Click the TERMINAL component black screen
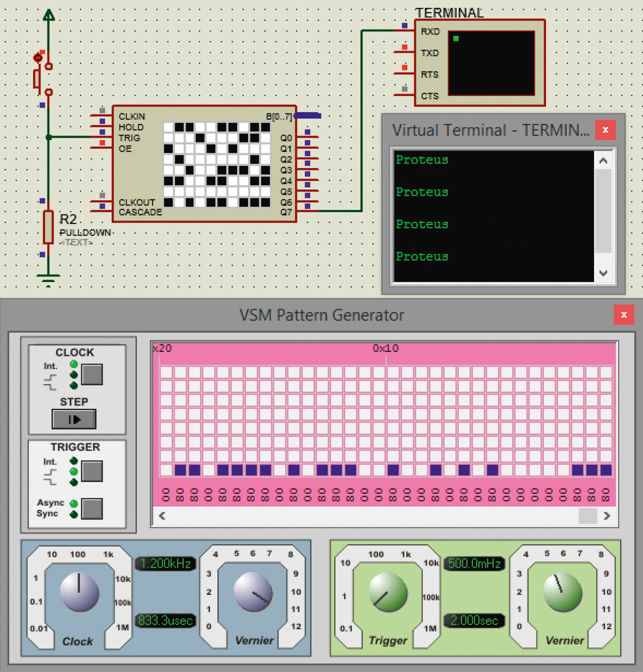643x672 pixels. 491,63
